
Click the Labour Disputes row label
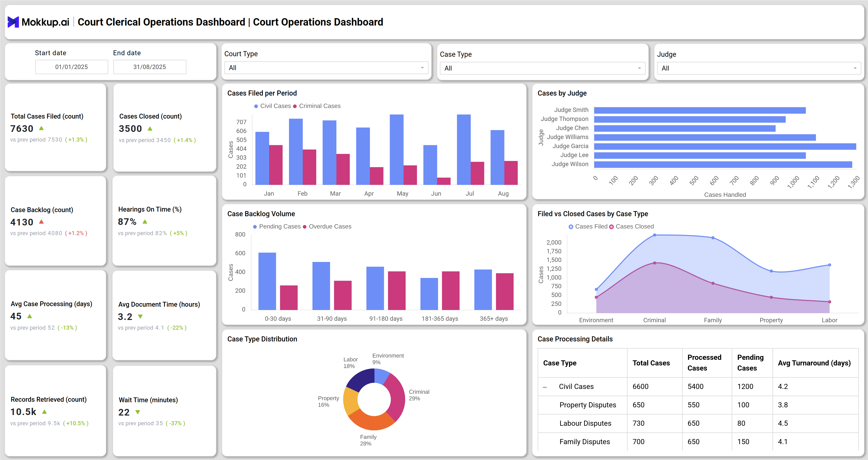[x=585, y=423]
